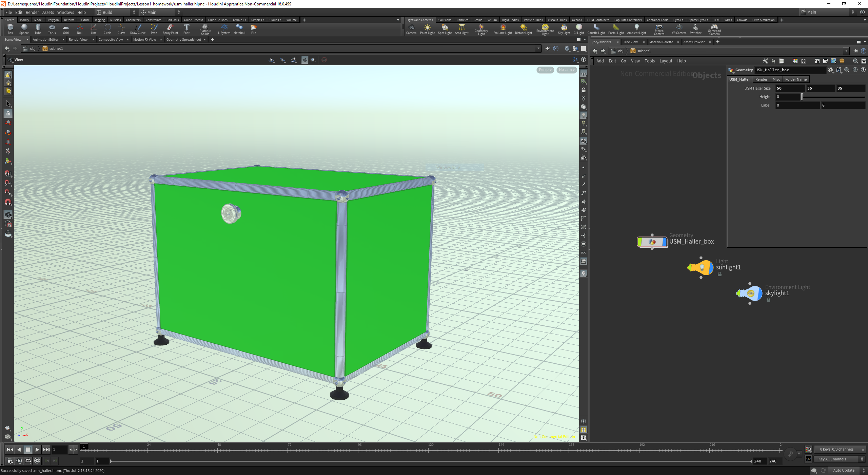Click the USM_Haller_box geometry node
Viewport: 868px width, 475px height.
652,242
